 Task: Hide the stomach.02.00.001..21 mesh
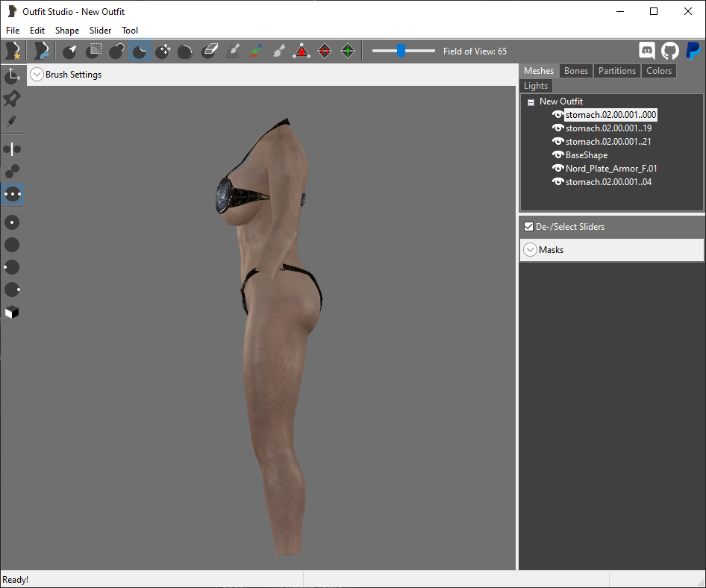558,141
